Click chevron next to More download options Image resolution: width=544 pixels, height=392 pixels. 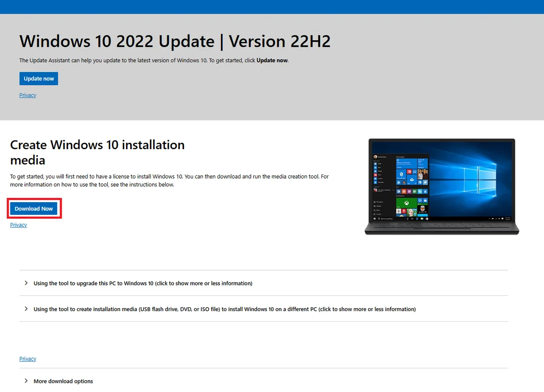pyautogui.click(x=26, y=381)
